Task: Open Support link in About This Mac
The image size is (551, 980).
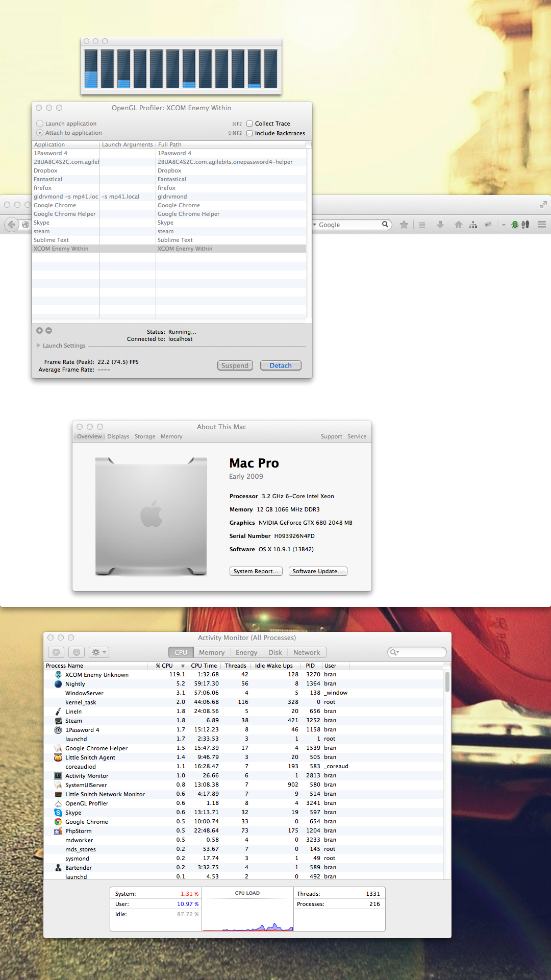Action: point(331,436)
